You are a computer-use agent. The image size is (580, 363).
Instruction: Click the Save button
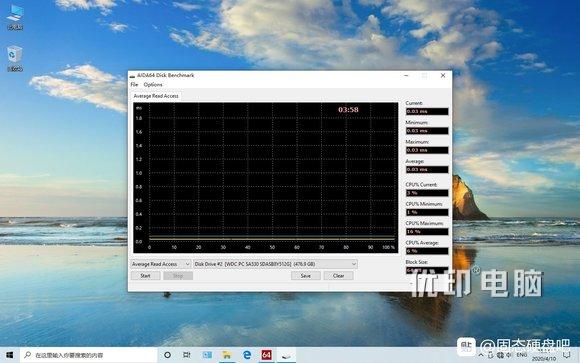tap(306, 276)
